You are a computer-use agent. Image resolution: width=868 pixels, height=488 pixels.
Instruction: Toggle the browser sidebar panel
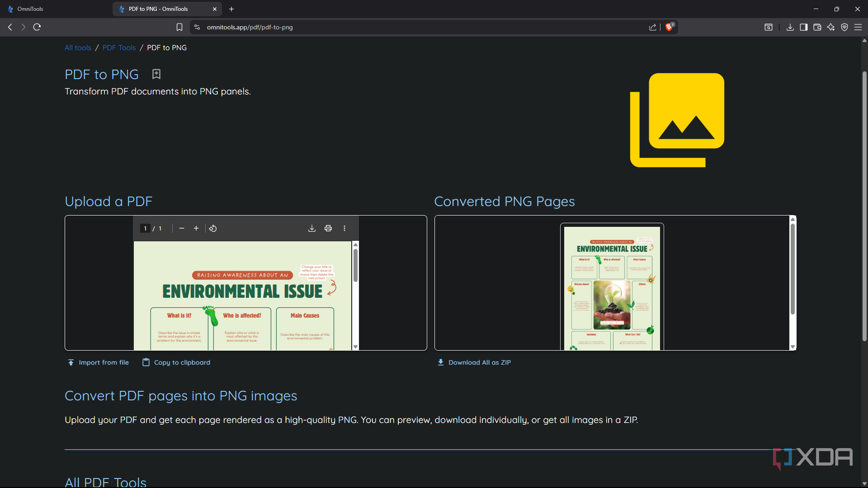click(x=804, y=27)
